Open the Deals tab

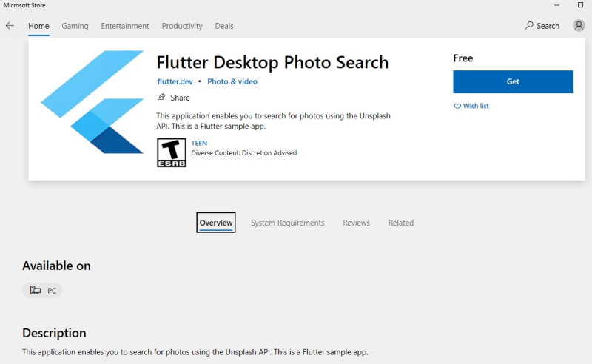(x=224, y=26)
